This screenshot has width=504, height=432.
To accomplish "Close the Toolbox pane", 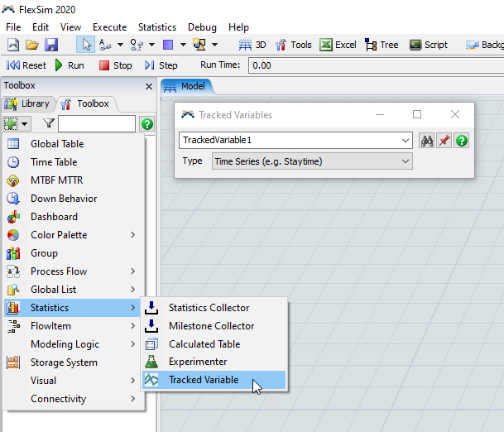I will (148, 86).
